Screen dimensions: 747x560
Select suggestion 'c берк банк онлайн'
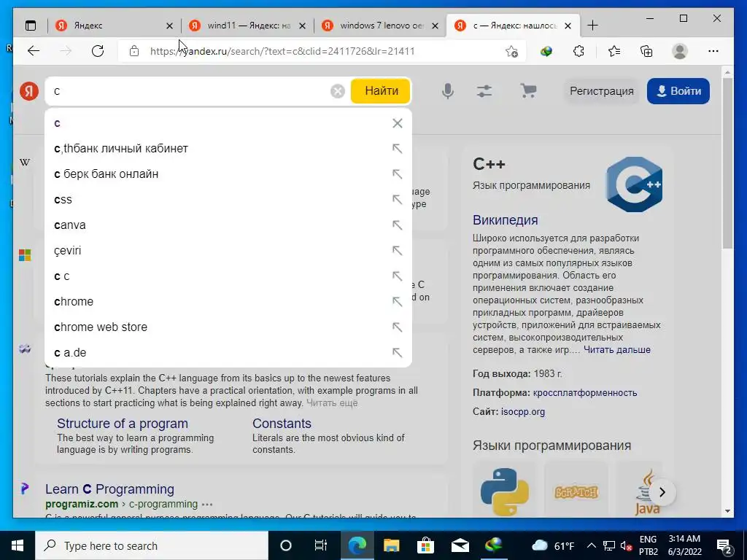pos(228,174)
